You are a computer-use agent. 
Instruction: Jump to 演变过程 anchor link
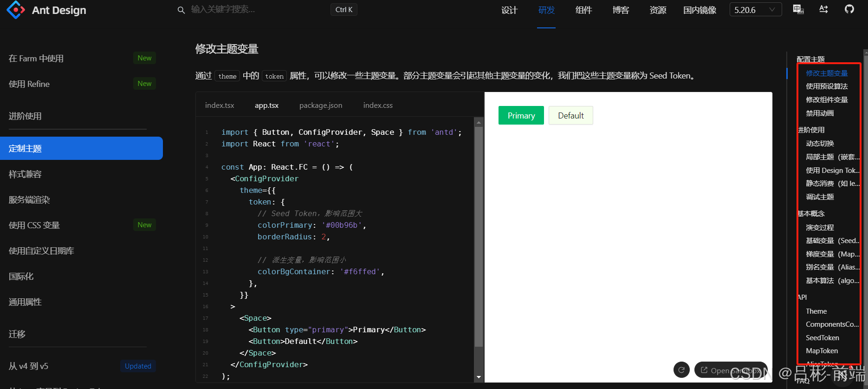click(x=820, y=228)
